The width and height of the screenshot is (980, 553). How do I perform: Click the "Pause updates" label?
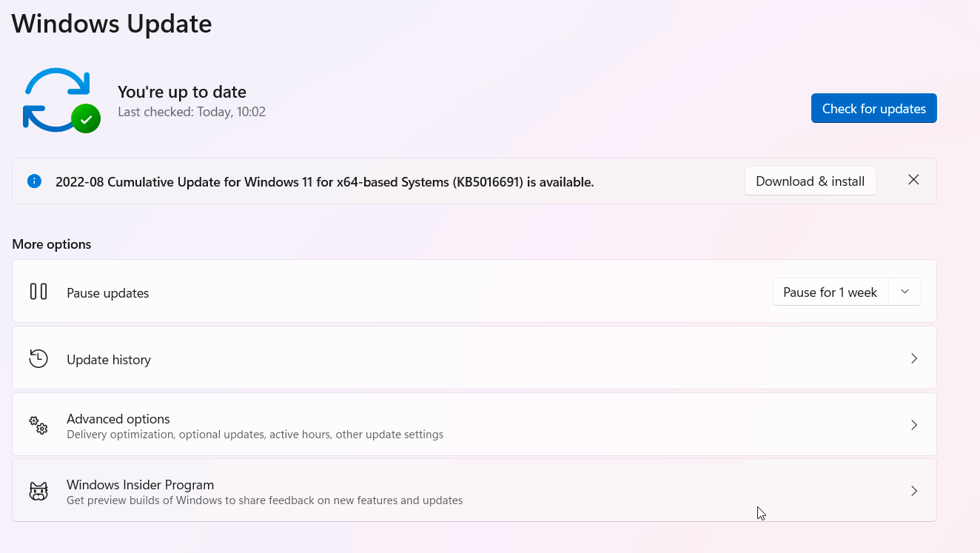[108, 293]
